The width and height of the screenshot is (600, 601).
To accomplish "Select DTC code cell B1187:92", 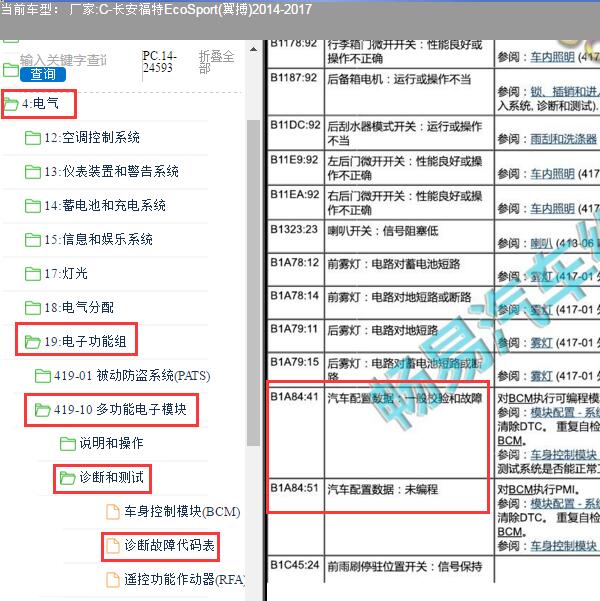I will pos(295,92).
